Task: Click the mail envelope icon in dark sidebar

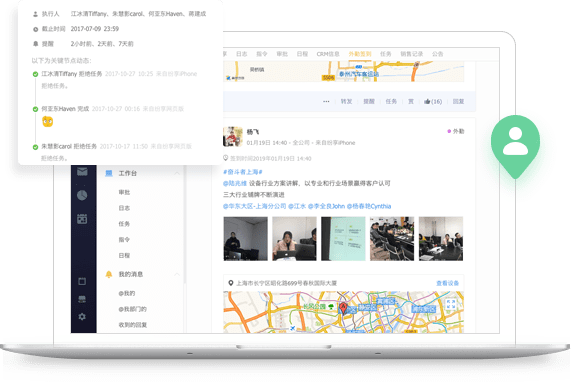Action: 82,172
